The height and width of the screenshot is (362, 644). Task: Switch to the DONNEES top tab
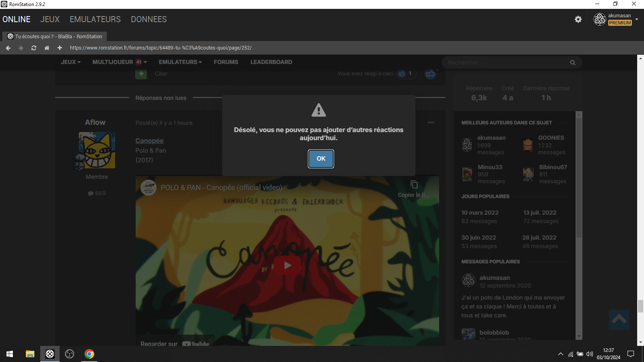click(149, 19)
